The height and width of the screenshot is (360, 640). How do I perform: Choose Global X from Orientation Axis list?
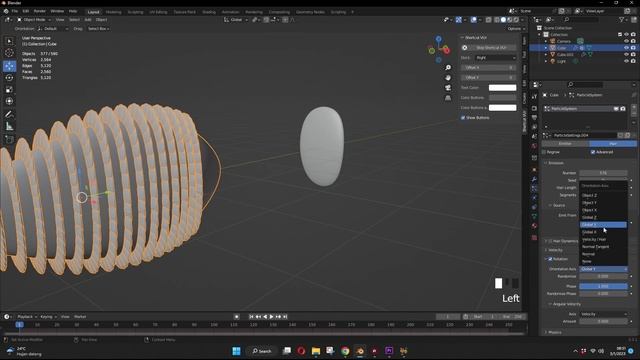click(603, 232)
